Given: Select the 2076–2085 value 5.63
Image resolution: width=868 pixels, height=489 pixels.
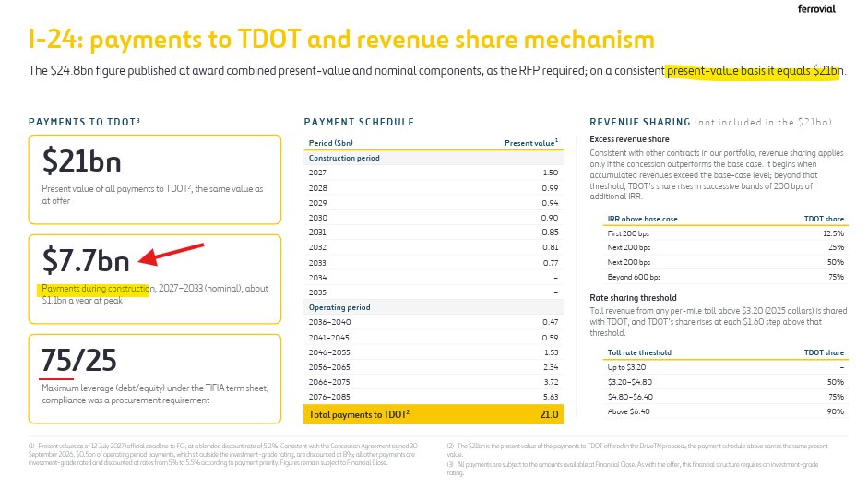Looking at the screenshot, I should (551, 397).
